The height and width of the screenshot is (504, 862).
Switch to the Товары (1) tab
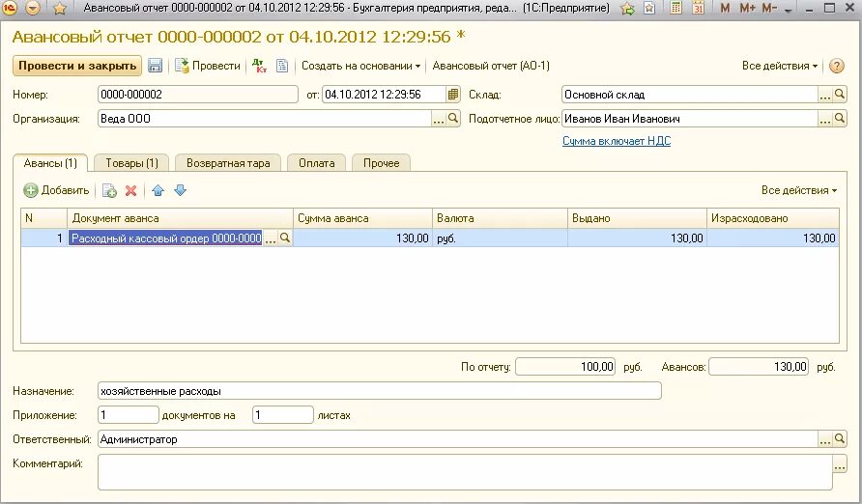point(131,163)
